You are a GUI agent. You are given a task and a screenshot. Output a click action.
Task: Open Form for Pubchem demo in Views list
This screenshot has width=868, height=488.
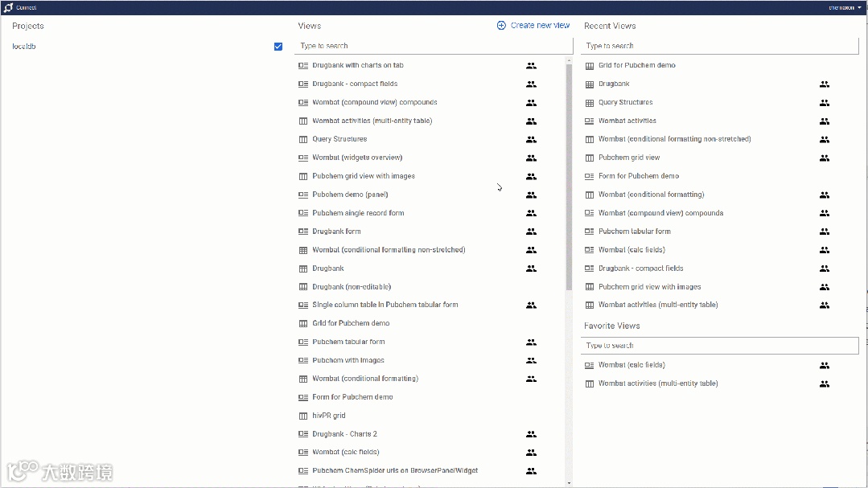[352, 397]
